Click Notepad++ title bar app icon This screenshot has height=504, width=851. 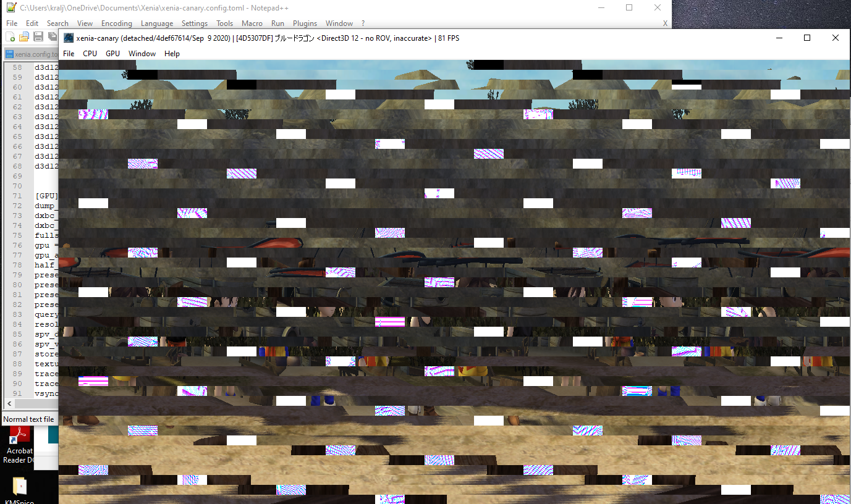11,7
